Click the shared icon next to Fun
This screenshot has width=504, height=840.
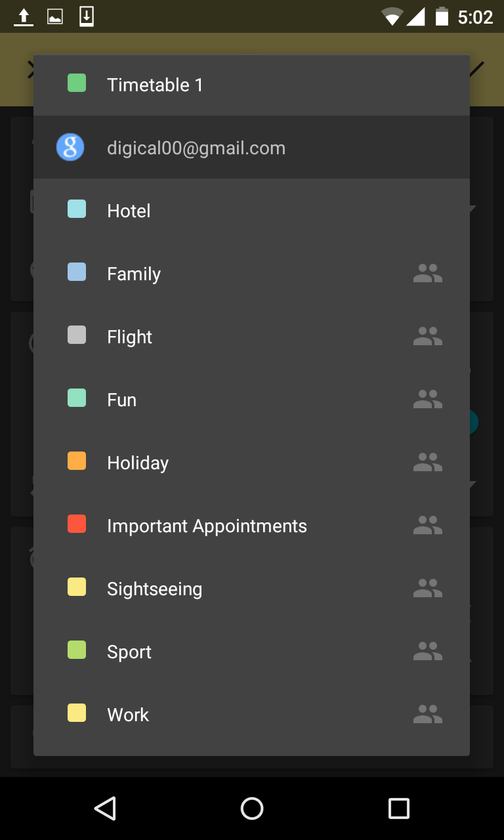coord(428,400)
